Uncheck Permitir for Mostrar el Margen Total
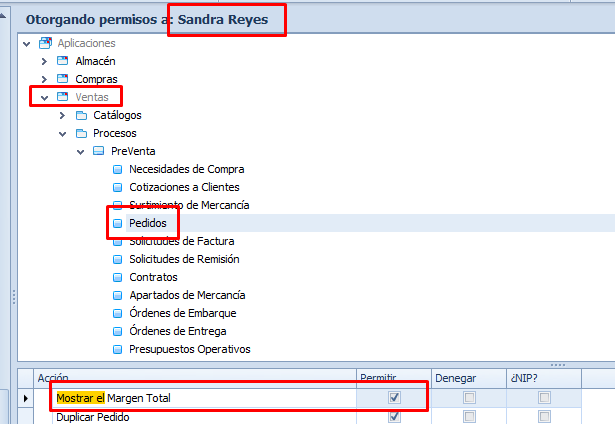The width and height of the screenshot is (615, 424). (x=394, y=398)
